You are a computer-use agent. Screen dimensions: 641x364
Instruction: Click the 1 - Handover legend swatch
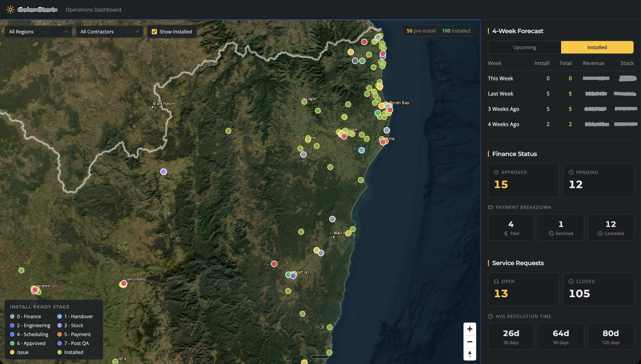point(60,316)
